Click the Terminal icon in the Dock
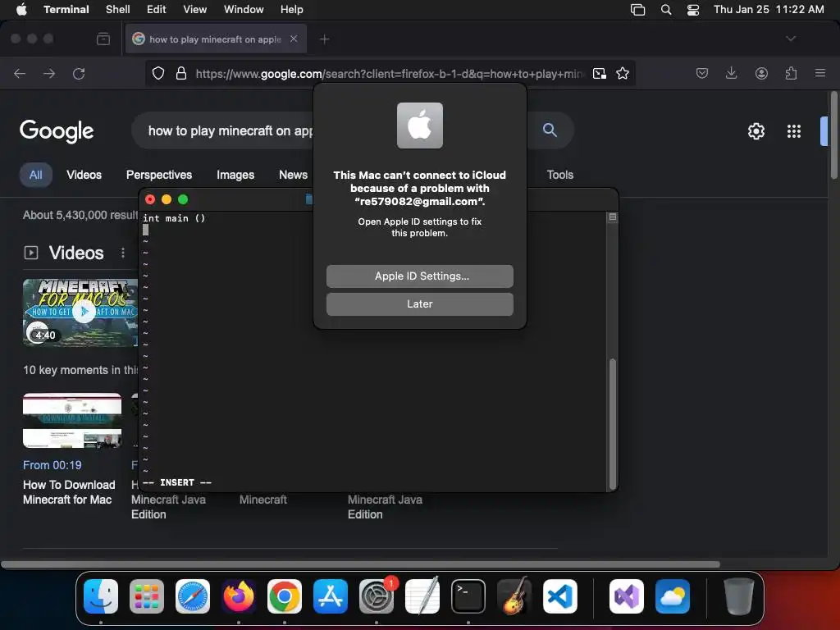Viewport: 840px width, 630px height. pos(468,596)
